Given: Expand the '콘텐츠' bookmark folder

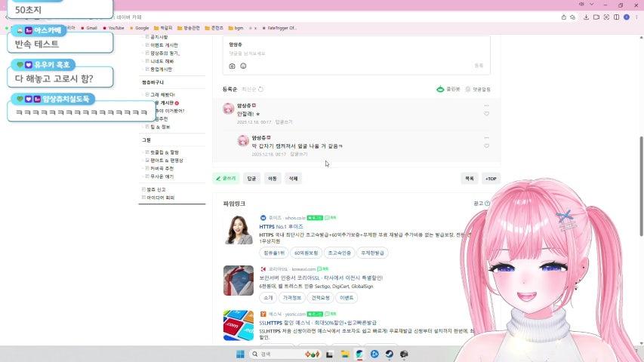Looking at the screenshot, I should 214,28.
